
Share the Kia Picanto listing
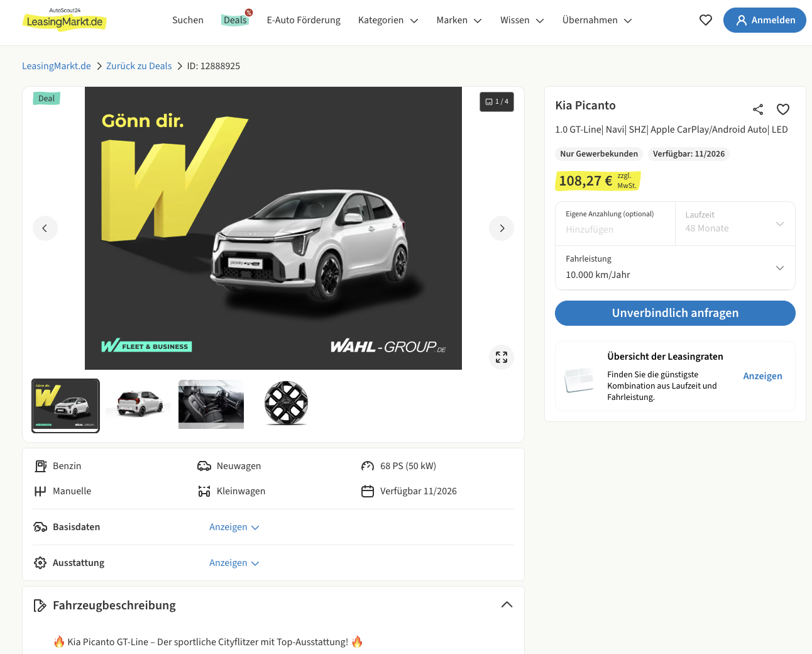758,109
